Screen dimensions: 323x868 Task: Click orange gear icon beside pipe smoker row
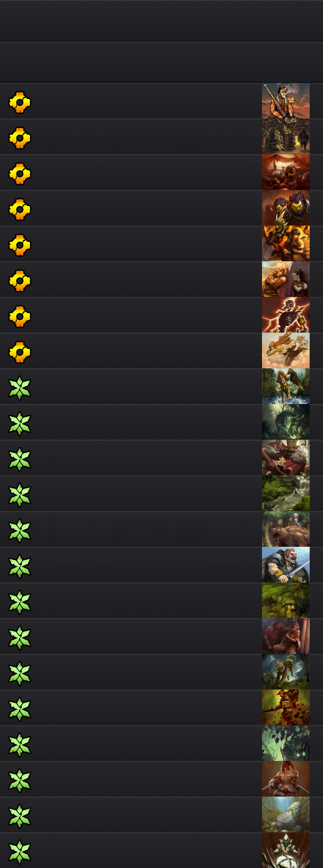tap(20, 102)
